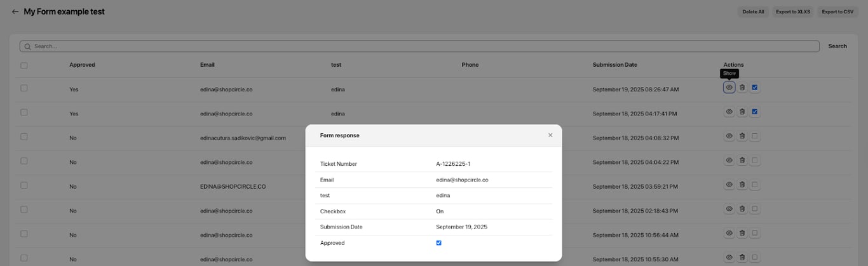Trash the September 18 04:04:22 PM submission

tap(742, 161)
